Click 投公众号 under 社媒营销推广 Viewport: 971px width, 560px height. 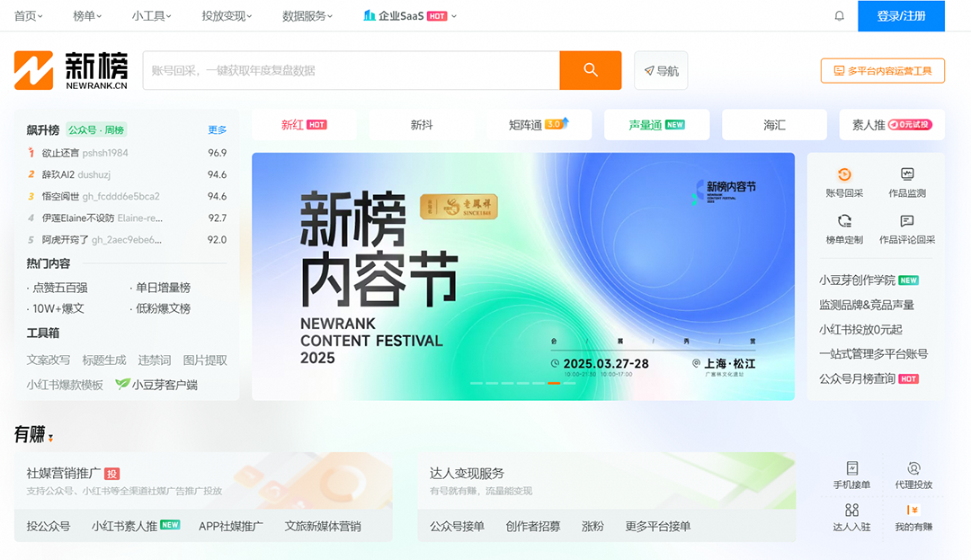pos(49,526)
